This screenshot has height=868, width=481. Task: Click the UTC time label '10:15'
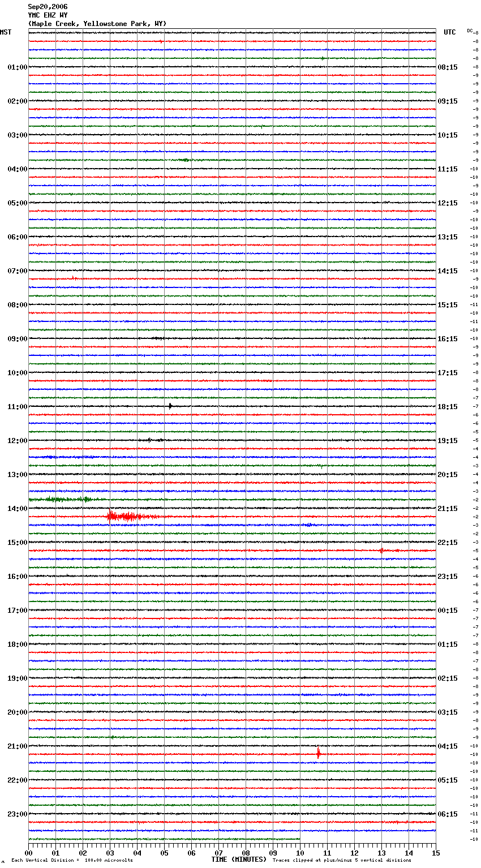point(448,135)
